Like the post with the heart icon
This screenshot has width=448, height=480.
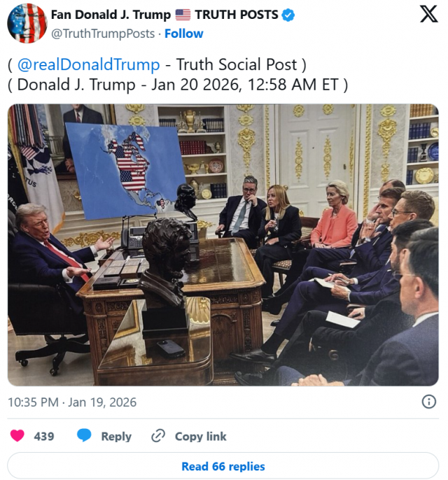click(17, 436)
